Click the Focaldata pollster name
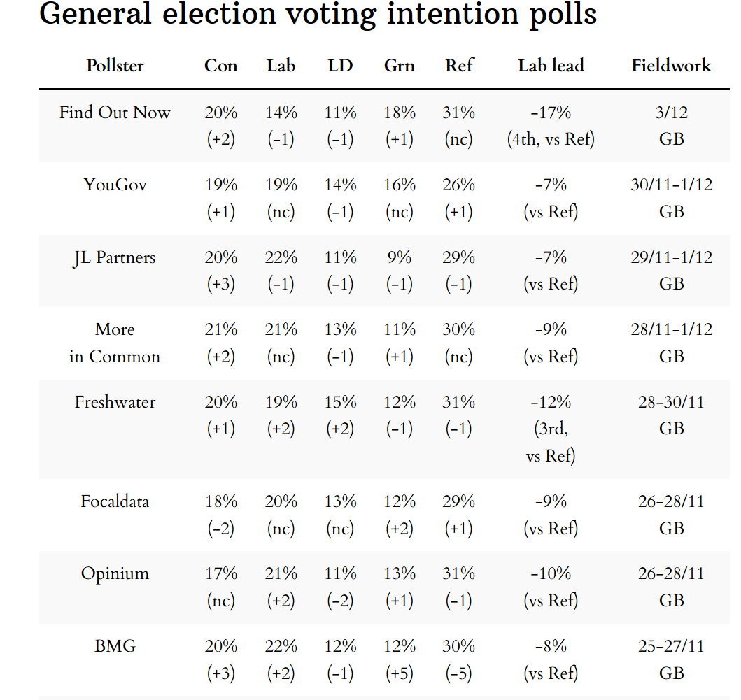The image size is (741, 700). coord(115,501)
